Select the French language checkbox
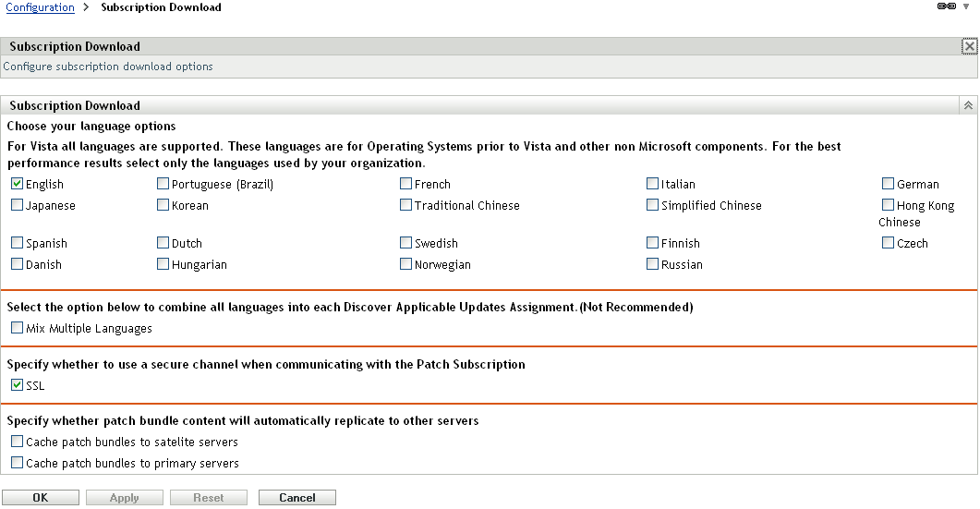The image size is (980, 509). 406,184
